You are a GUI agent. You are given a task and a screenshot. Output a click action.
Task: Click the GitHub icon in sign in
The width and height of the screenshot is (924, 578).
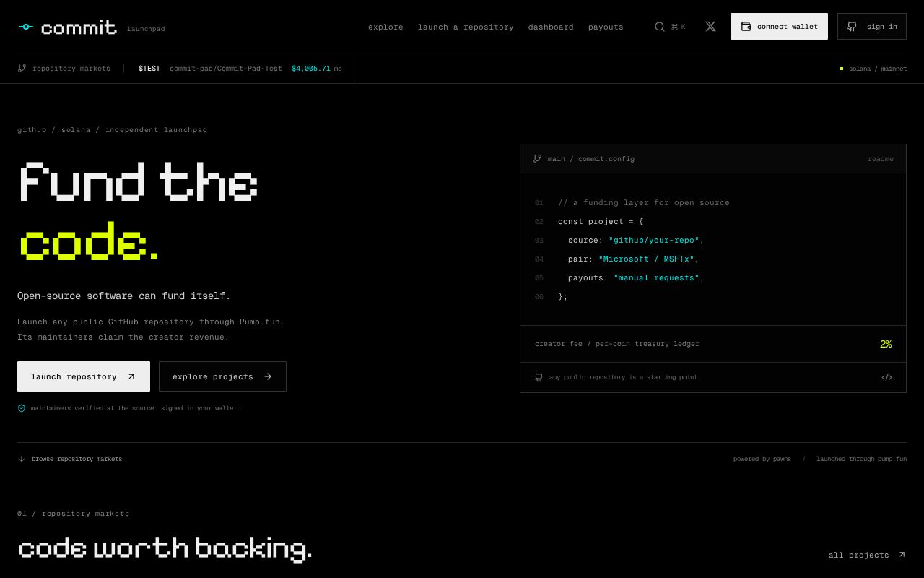852,27
